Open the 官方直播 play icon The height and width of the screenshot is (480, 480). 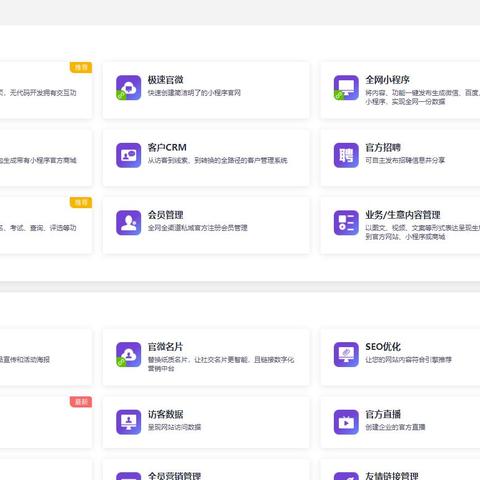coord(346,422)
